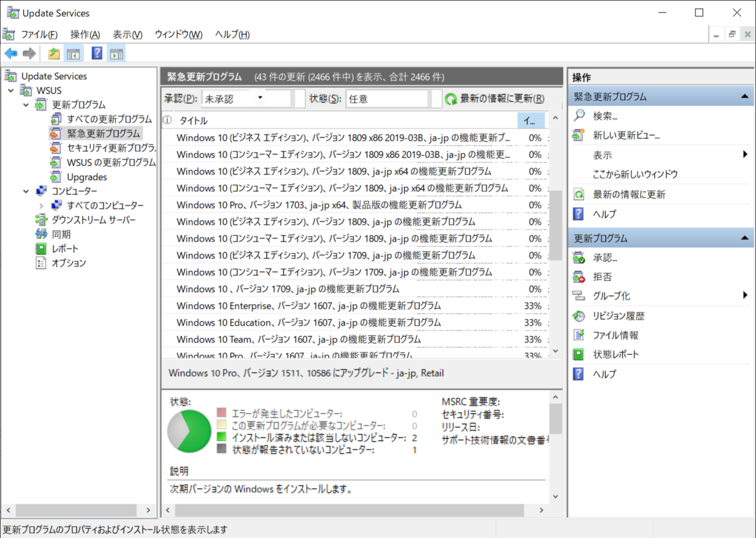Click the green 最新の情報に更新(R) button
756x538 pixels.
tap(495, 99)
